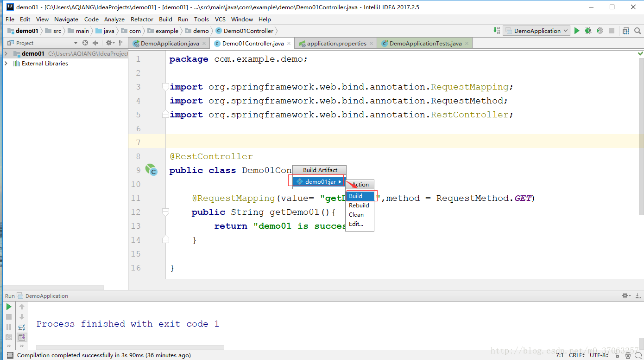Screen dimensions: 644x360
Task: Run DemoApplication with coverage icon
Action: pos(600,31)
